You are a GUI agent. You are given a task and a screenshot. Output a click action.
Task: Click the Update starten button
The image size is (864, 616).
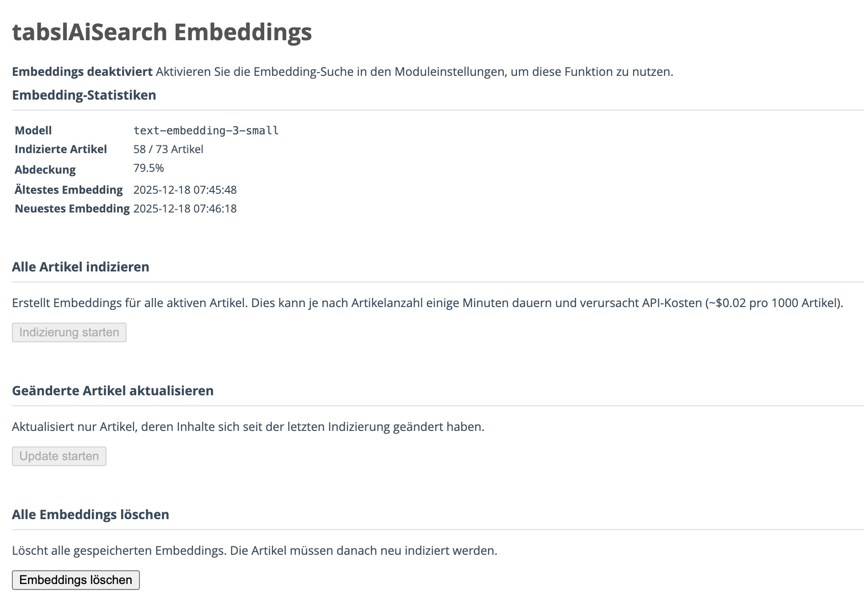(59, 456)
